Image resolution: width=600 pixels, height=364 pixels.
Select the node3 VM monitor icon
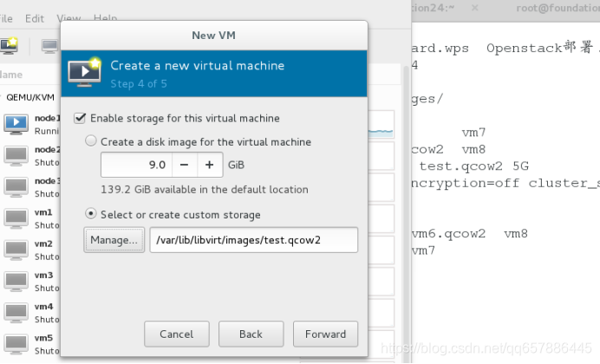click(16, 187)
